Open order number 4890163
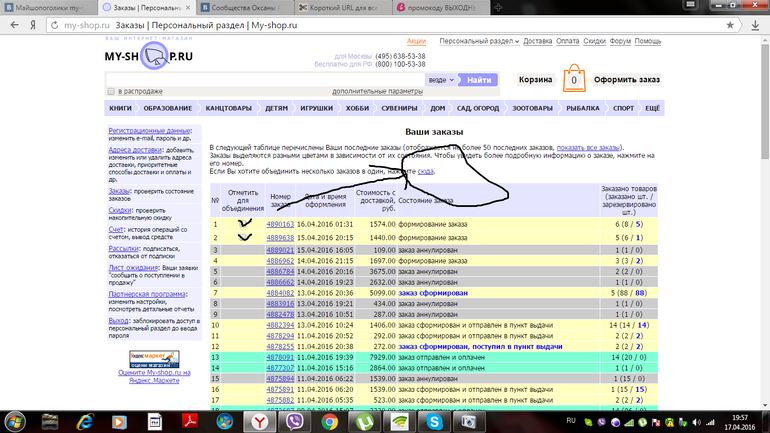Image resolution: width=770 pixels, height=433 pixels. 279,225
